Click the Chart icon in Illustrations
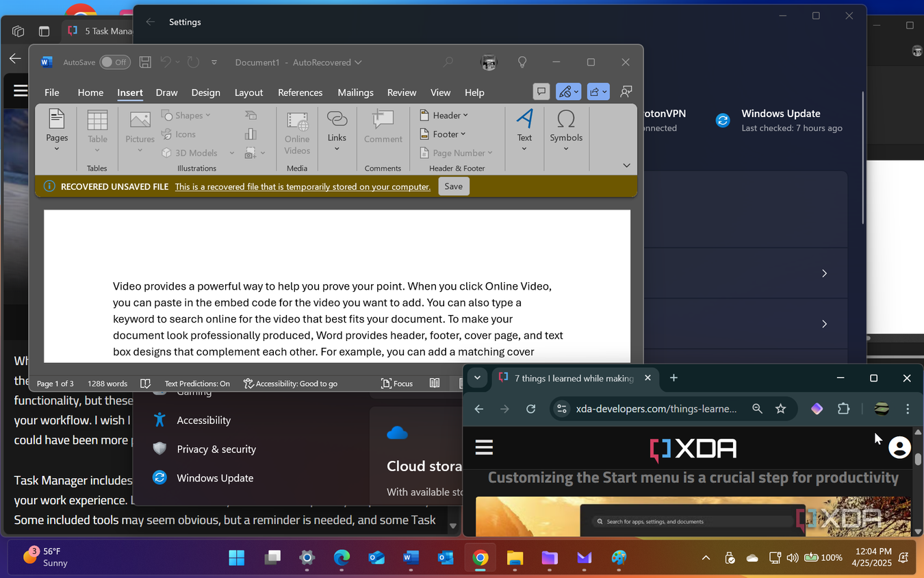 click(251, 134)
